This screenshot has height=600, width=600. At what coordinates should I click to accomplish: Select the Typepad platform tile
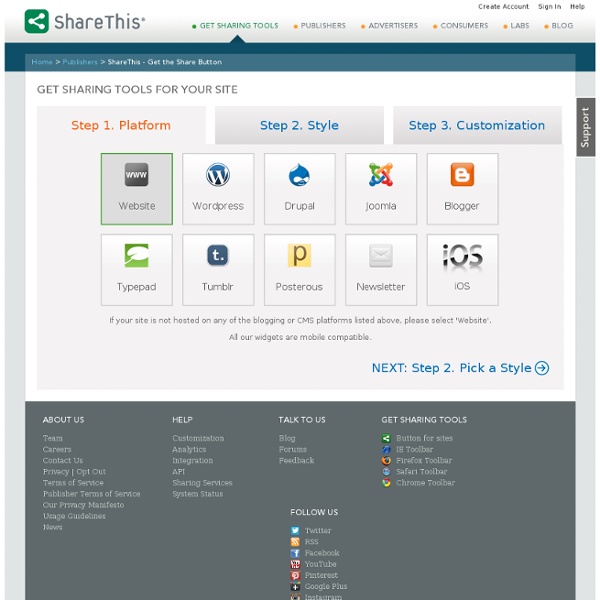[x=137, y=270]
